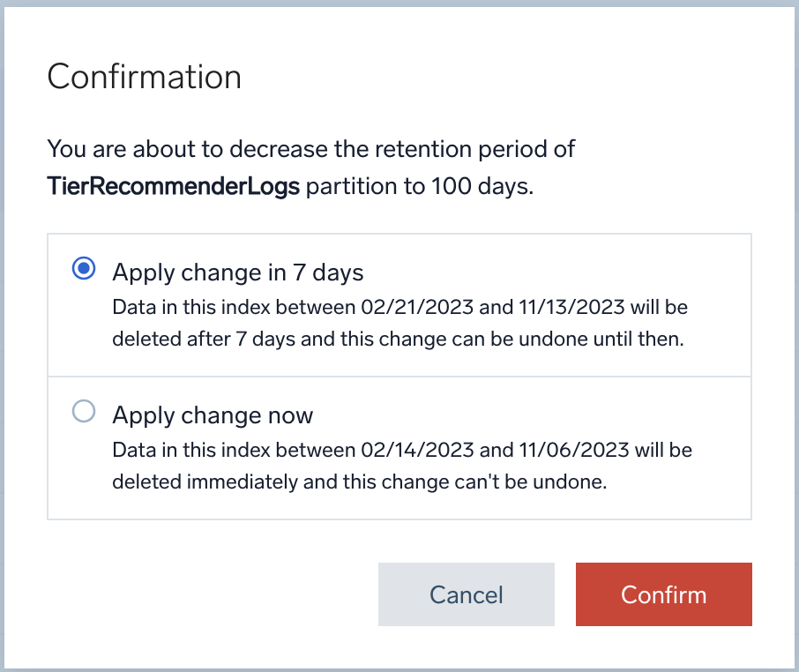Select the 'Apply change in 7 days' radio button
799x672 pixels.
(83, 270)
